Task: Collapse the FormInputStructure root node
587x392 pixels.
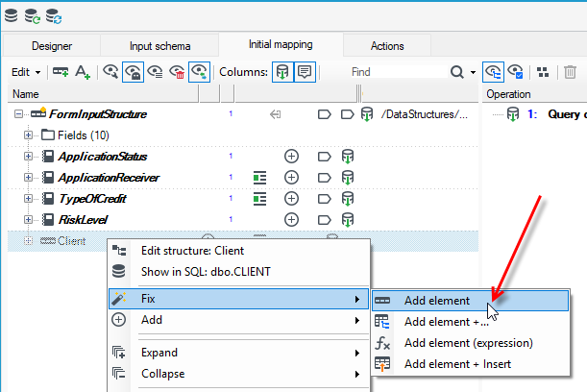Action: point(18,113)
